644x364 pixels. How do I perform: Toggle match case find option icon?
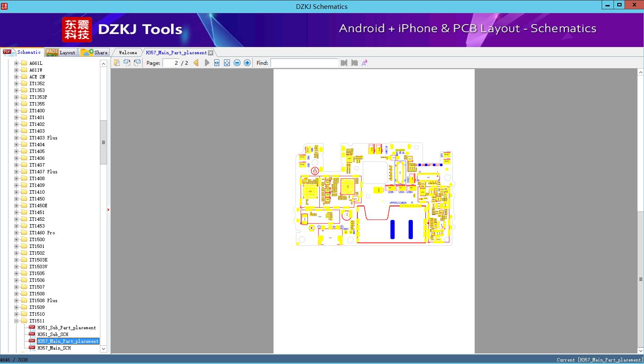pyautogui.click(x=365, y=63)
